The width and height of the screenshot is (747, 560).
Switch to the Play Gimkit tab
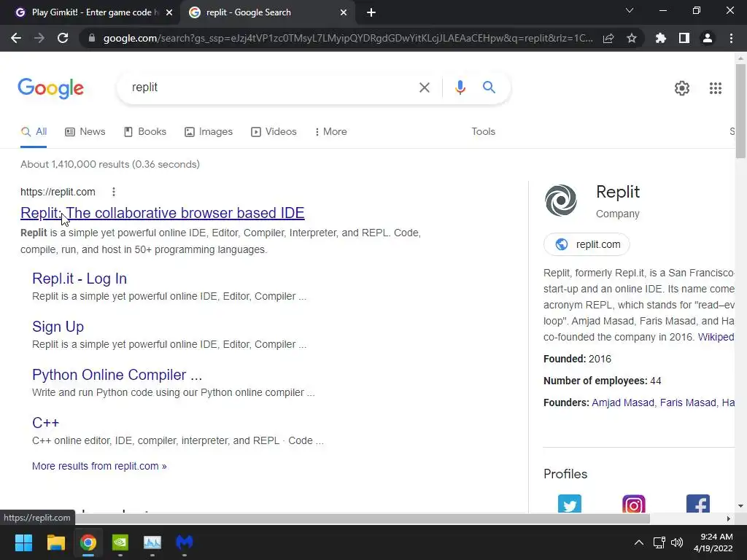(90, 13)
